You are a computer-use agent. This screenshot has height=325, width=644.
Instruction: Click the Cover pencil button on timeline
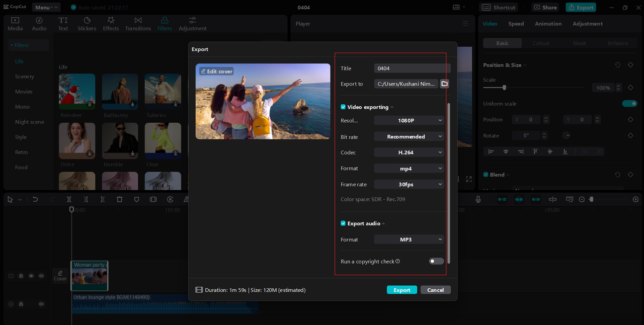[x=60, y=275]
